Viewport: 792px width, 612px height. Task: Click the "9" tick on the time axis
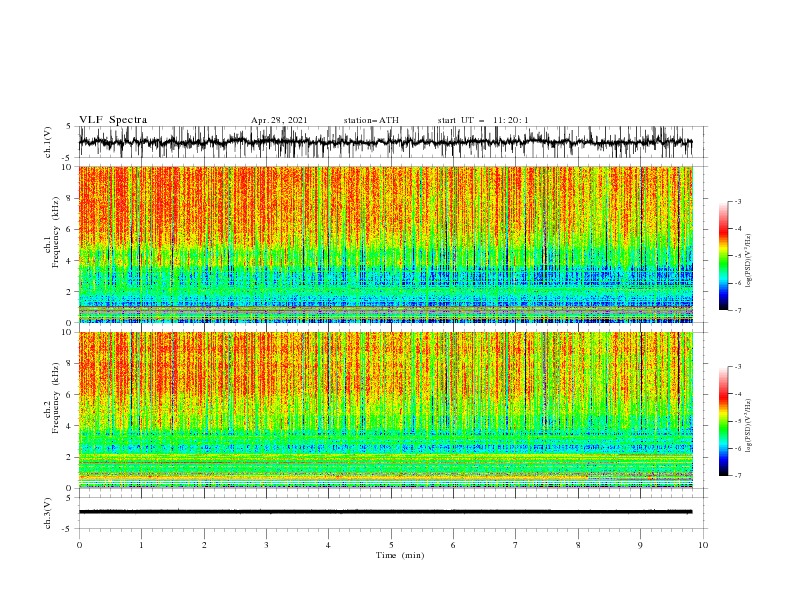(x=640, y=545)
